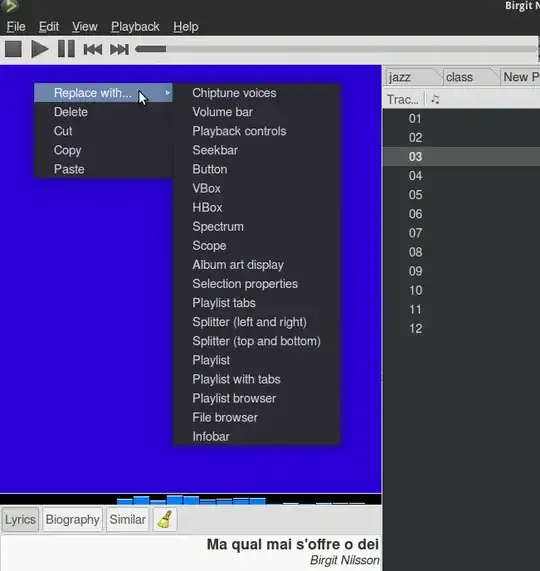540x571 pixels.
Task: Toggle the Biography view button
Action: (72, 519)
